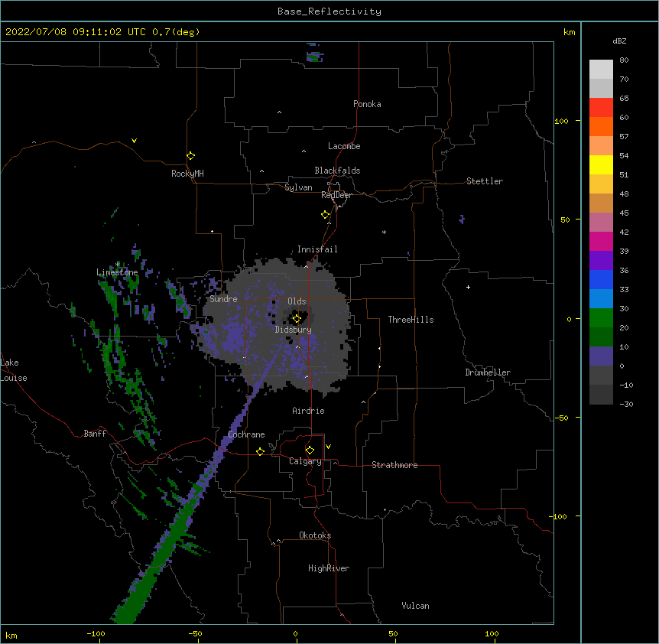Click the Airdrie label
The width and height of the screenshot is (659, 644).
click(x=309, y=411)
